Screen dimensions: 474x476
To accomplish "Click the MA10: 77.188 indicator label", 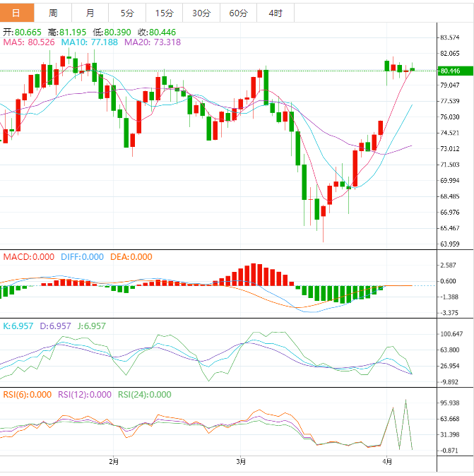I will click(89, 42).
